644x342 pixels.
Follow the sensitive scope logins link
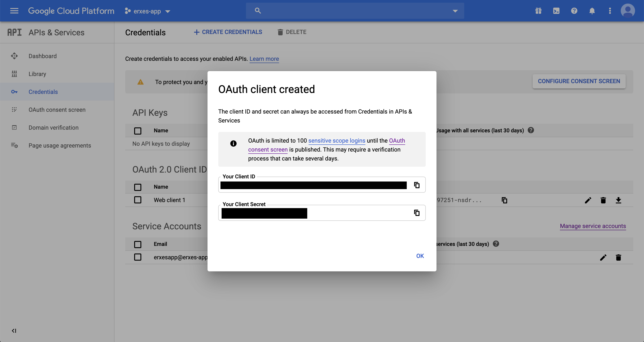[337, 141]
